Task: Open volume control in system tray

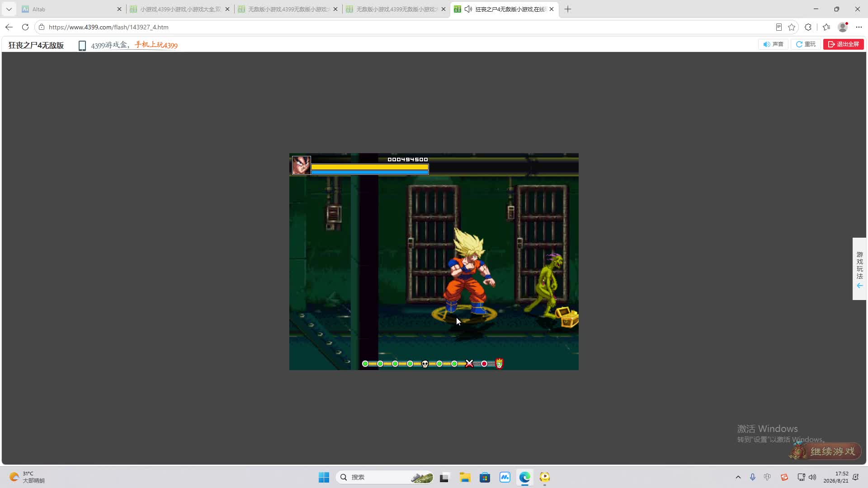Action: pyautogui.click(x=812, y=477)
